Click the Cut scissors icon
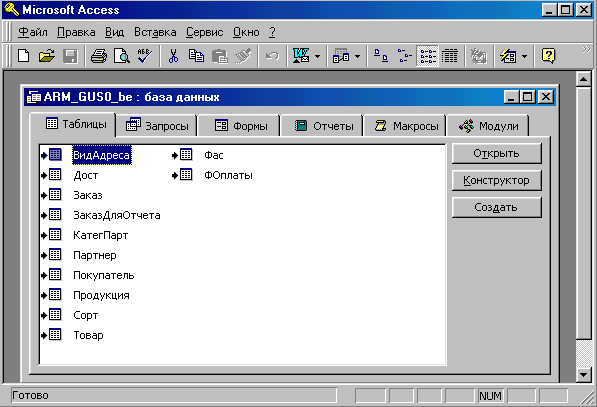Image resolution: width=597 pixels, height=407 pixels. (x=173, y=56)
